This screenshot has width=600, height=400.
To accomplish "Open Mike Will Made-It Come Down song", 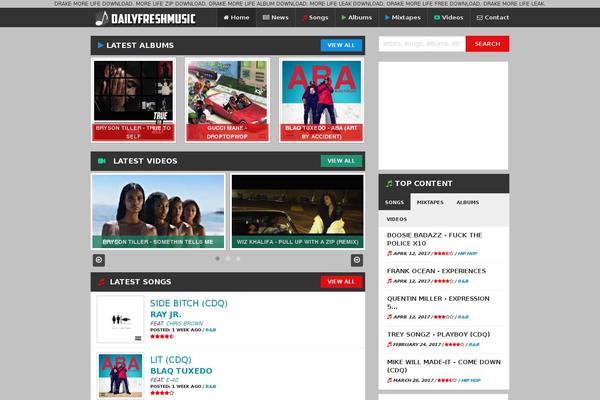I will (443, 366).
